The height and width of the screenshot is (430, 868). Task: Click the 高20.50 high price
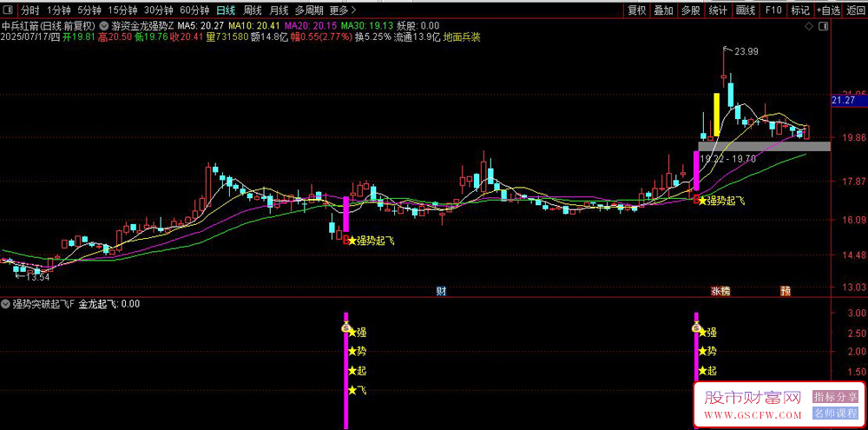114,37
